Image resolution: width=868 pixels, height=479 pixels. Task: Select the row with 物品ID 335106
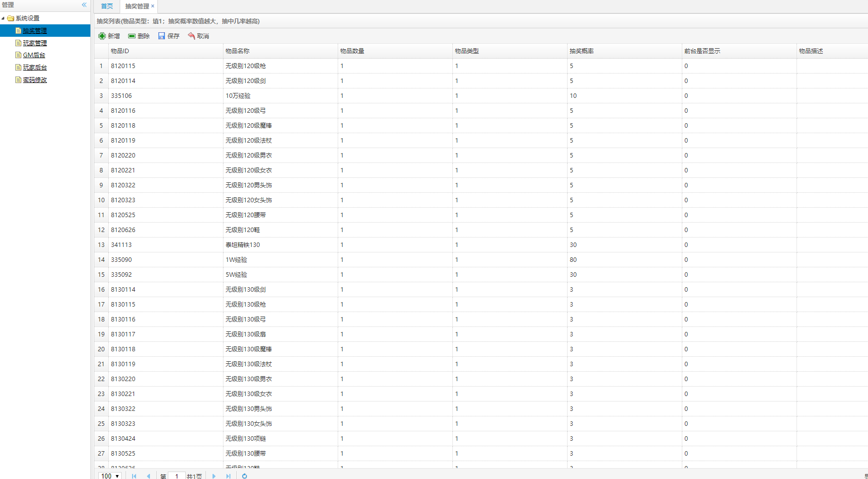[x=121, y=96]
